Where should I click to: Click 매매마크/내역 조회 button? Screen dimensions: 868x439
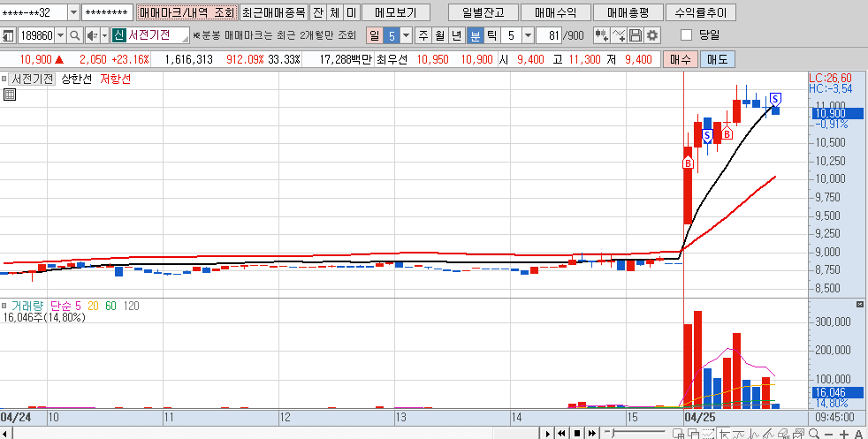tap(187, 12)
